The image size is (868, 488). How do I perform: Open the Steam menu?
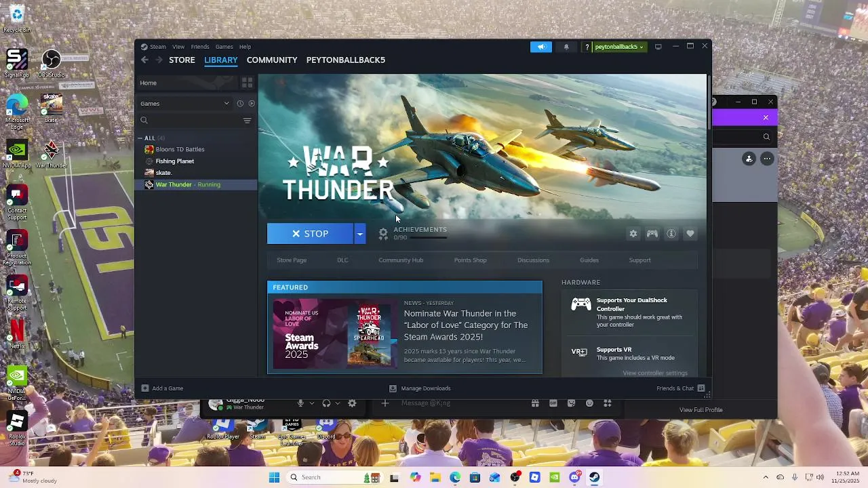point(158,47)
